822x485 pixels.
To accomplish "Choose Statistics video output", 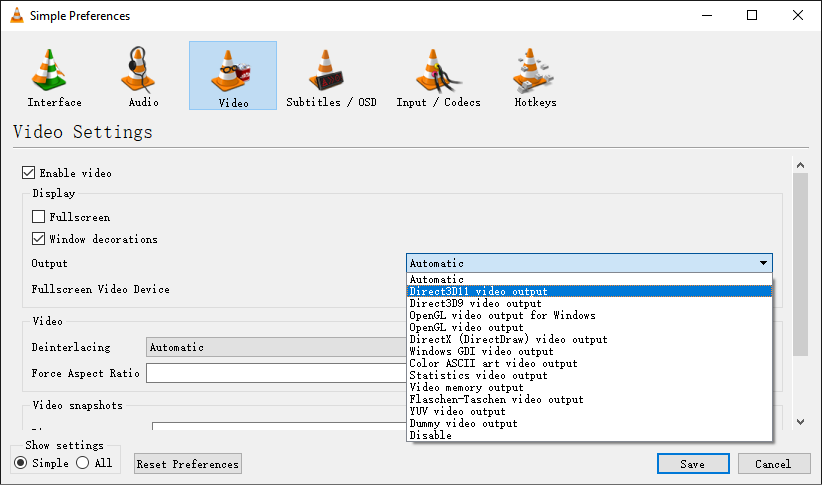I will 589,375.
